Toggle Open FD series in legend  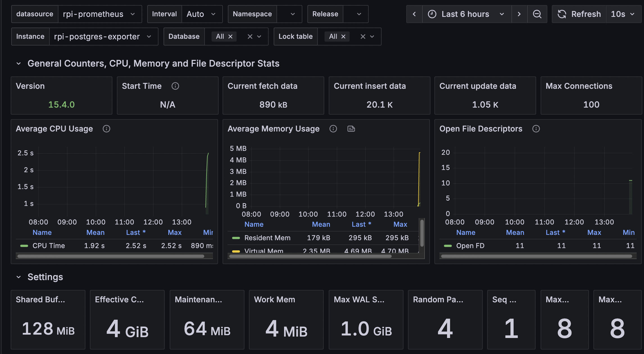pyautogui.click(x=470, y=246)
